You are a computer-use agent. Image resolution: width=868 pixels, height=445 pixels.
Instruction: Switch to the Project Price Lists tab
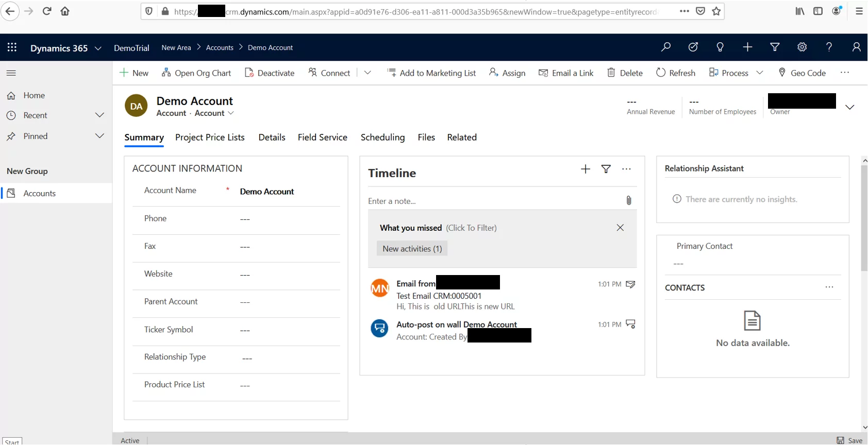(210, 138)
